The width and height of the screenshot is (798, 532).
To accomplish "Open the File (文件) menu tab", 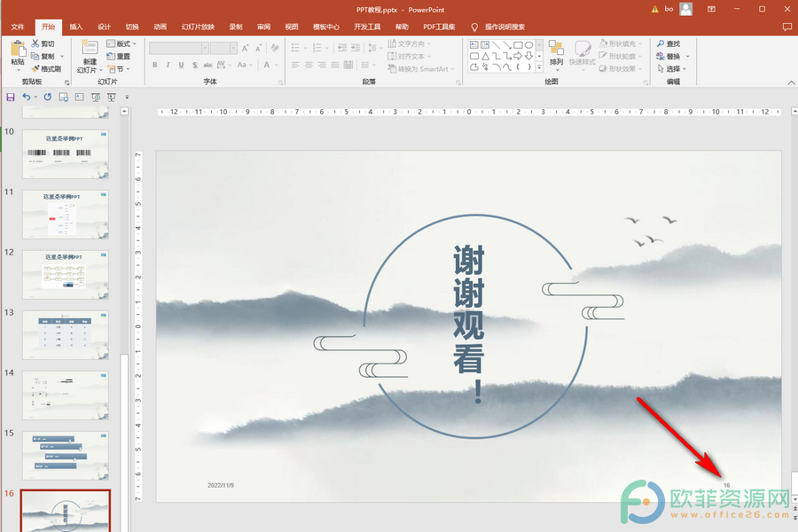I will tap(18, 27).
